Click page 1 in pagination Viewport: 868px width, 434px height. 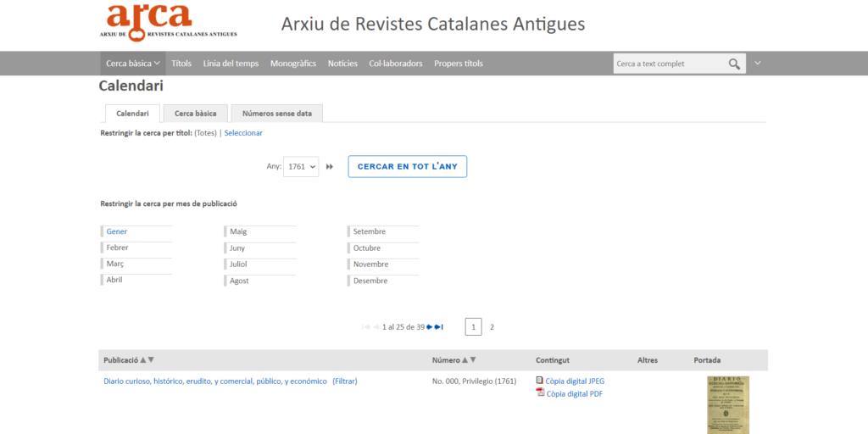pos(473,327)
